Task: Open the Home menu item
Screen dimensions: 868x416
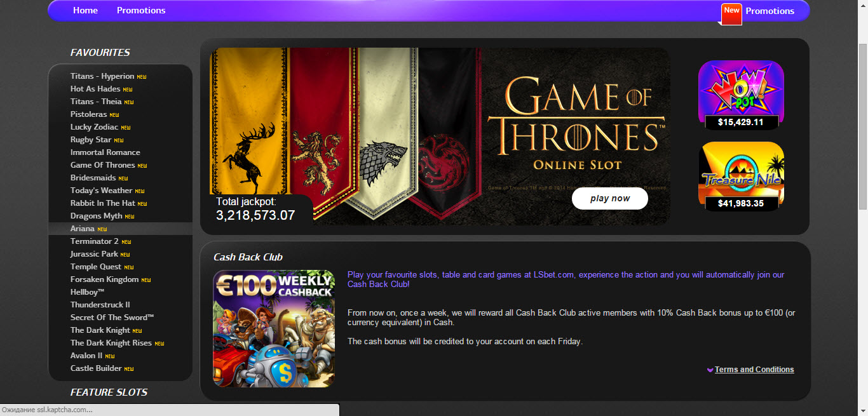Action: pos(85,10)
